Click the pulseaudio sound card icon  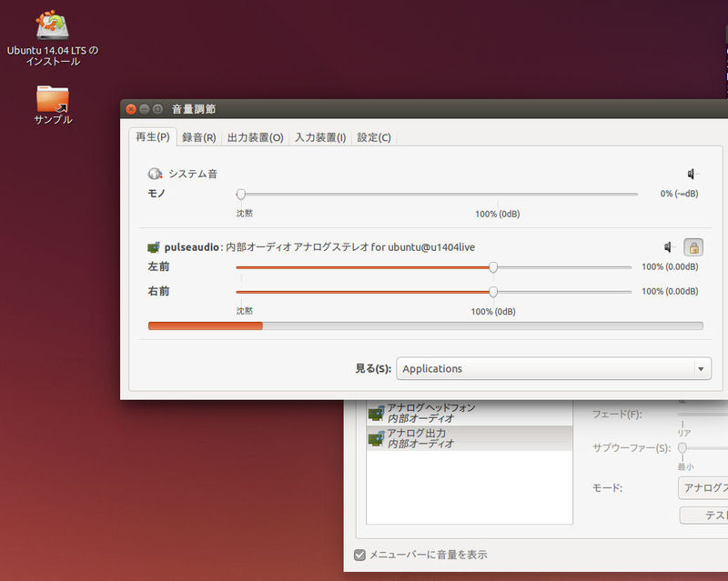pyautogui.click(x=154, y=247)
